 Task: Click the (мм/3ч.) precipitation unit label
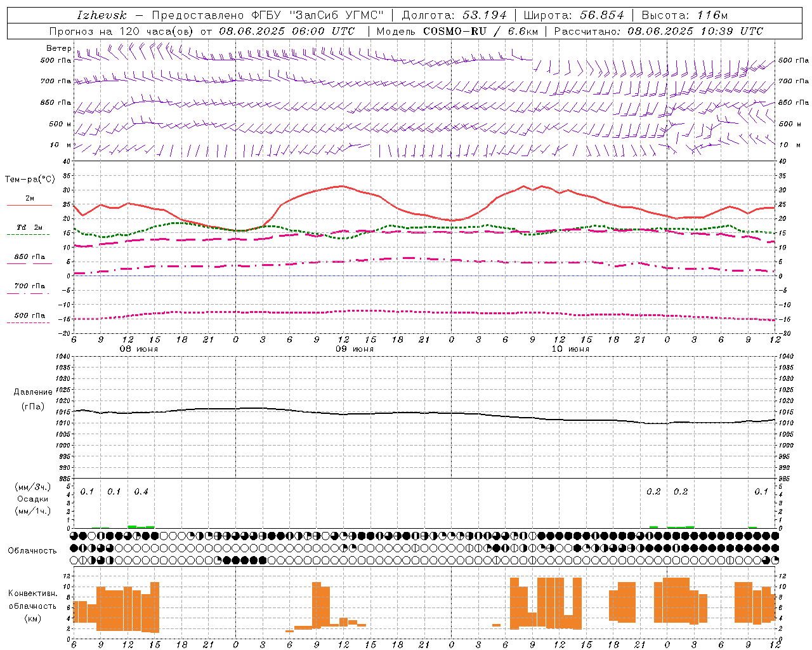(32, 487)
